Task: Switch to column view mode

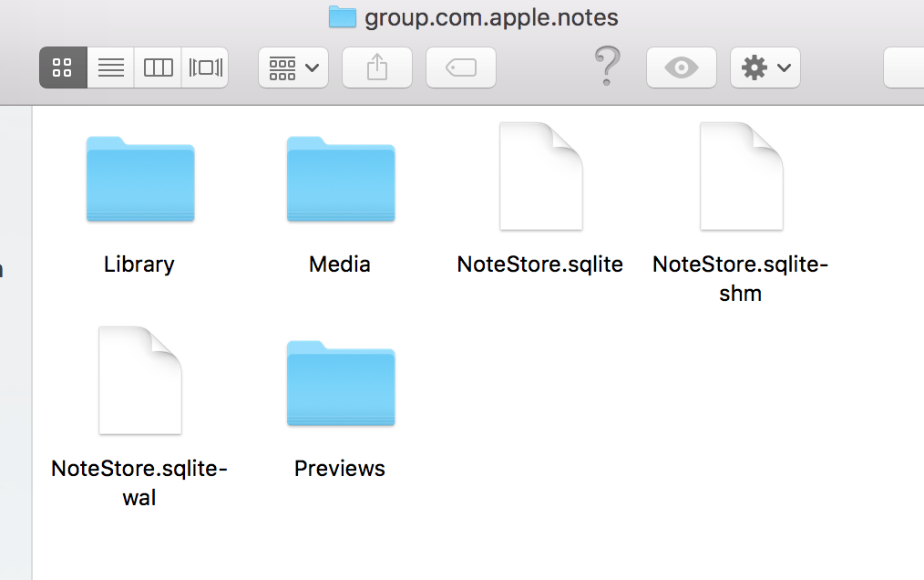Action: (158, 67)
